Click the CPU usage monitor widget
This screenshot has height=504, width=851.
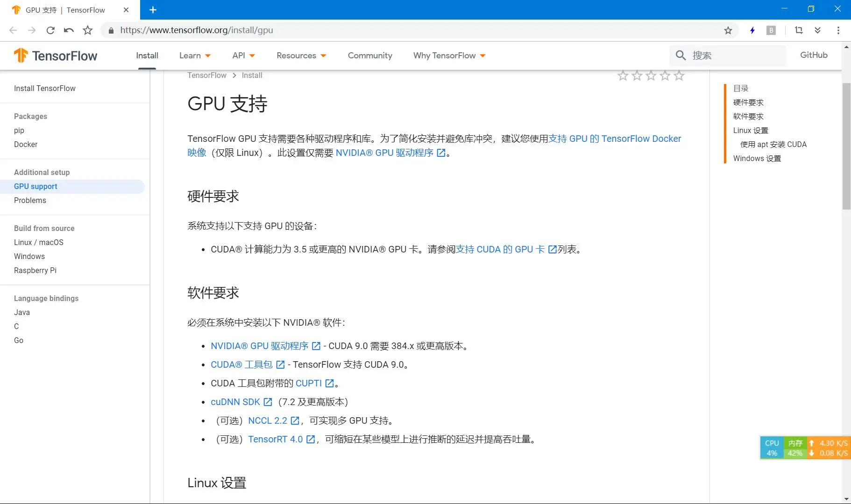772,448
